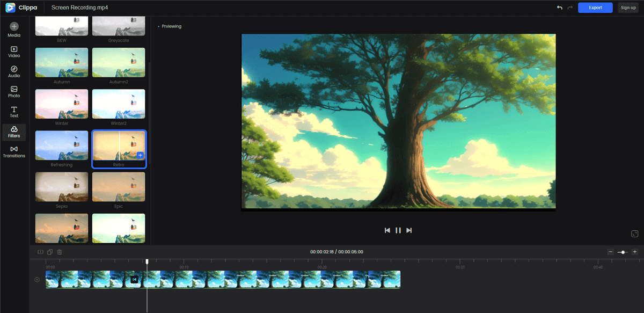644x313 pixels.
Task: Zoom in the timeline with plus icon
Action: pos(634,252)
